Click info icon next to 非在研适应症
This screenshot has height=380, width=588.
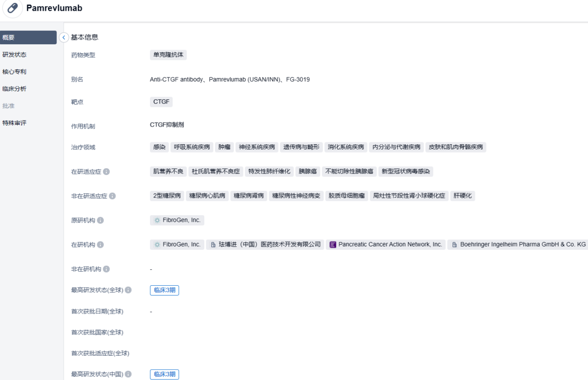click(112, 196)
